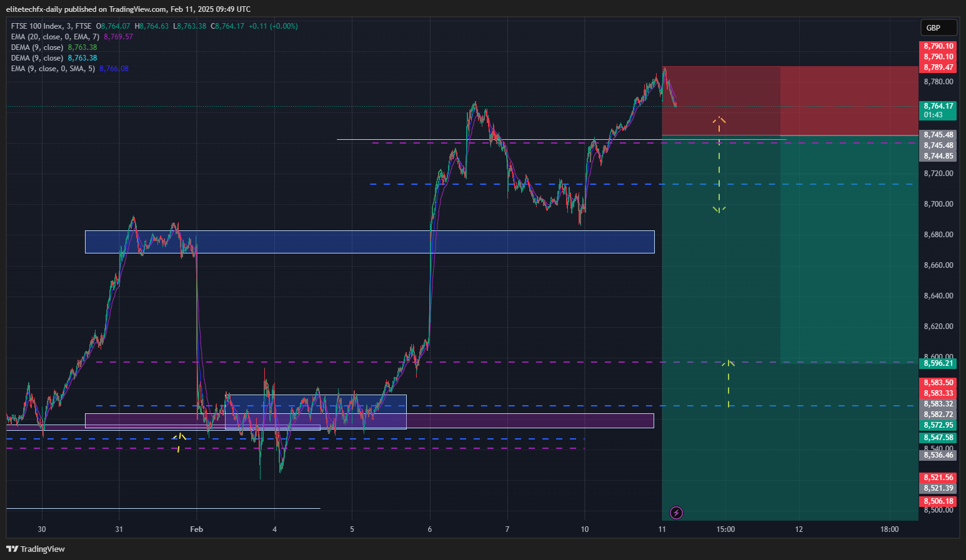Screen dimensions: 966x560
Task: Click the close value C8,764.17 in legend
Action: [227, 26]
